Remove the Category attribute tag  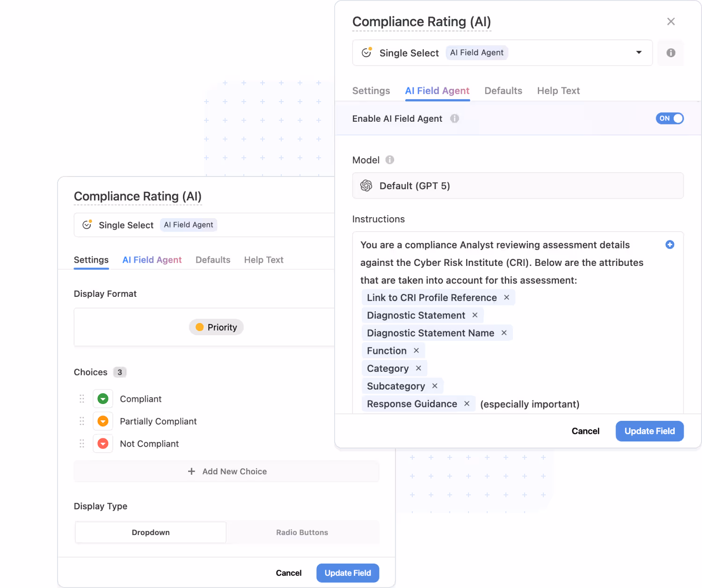418,368
